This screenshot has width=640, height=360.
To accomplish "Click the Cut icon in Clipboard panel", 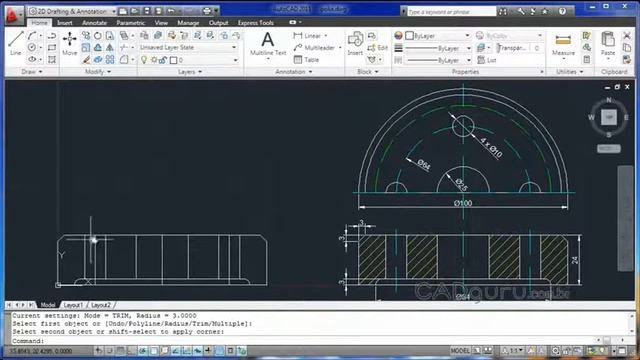I will tap(627, 36).
